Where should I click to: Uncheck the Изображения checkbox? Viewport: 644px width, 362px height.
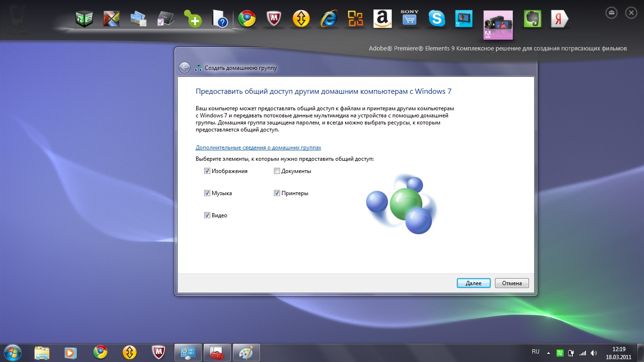207,171
